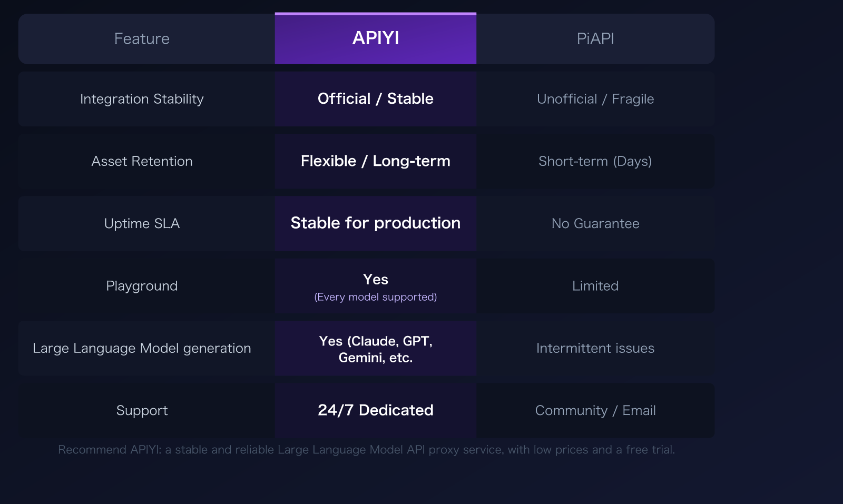
Task: Click the Flexible / Long-term cell
Action: 375,161
